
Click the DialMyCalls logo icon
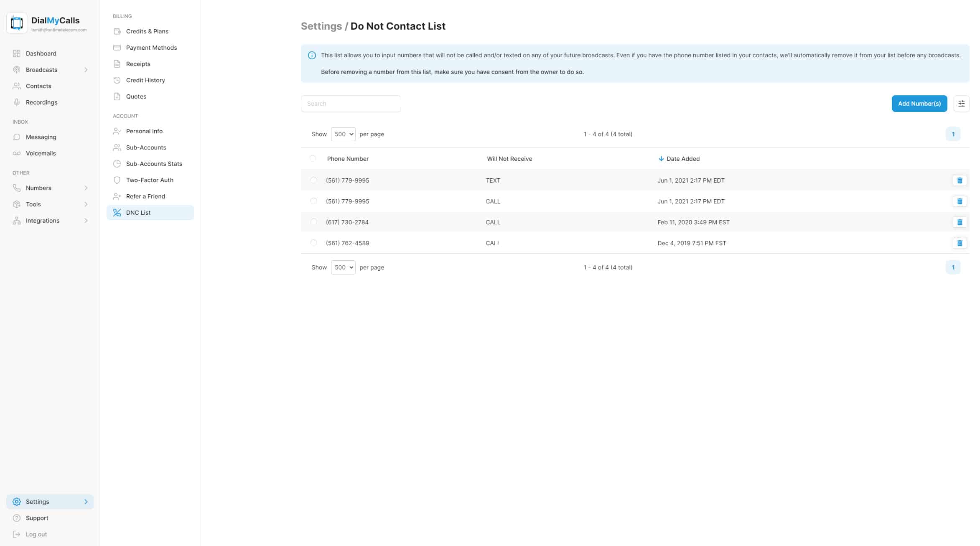17,23
